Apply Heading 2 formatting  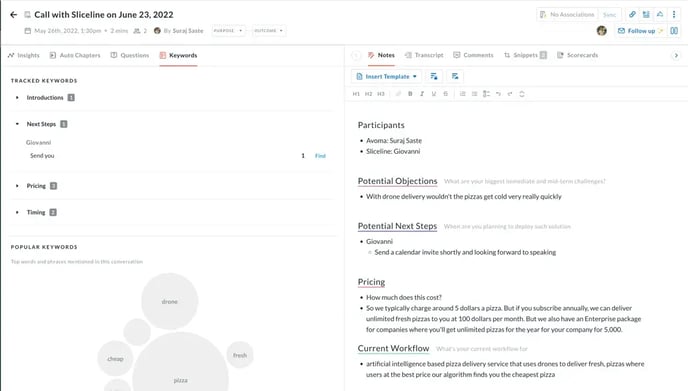(x=368, y=94)
